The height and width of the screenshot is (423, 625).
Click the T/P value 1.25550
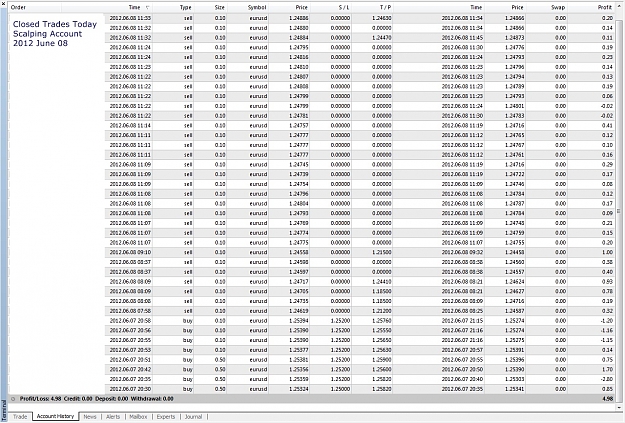point(381,331)
